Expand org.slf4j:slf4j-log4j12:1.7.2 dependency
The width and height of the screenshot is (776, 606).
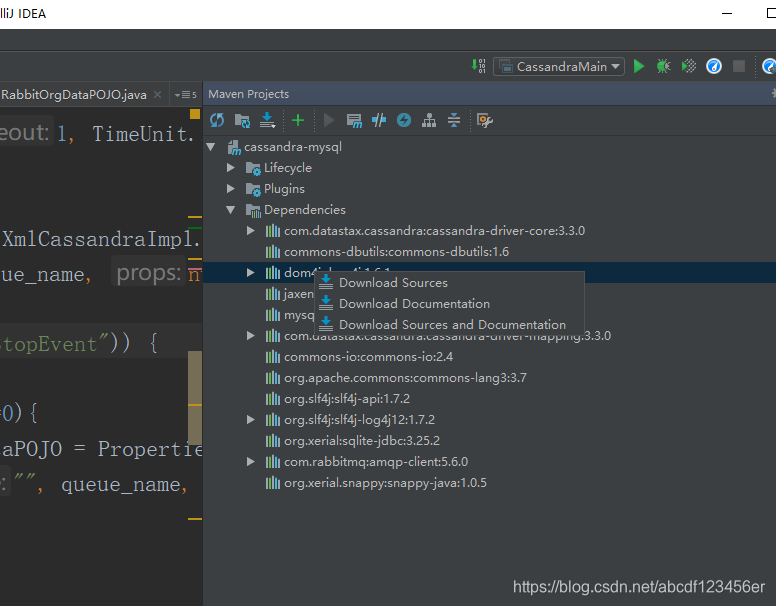pos(251,420)
